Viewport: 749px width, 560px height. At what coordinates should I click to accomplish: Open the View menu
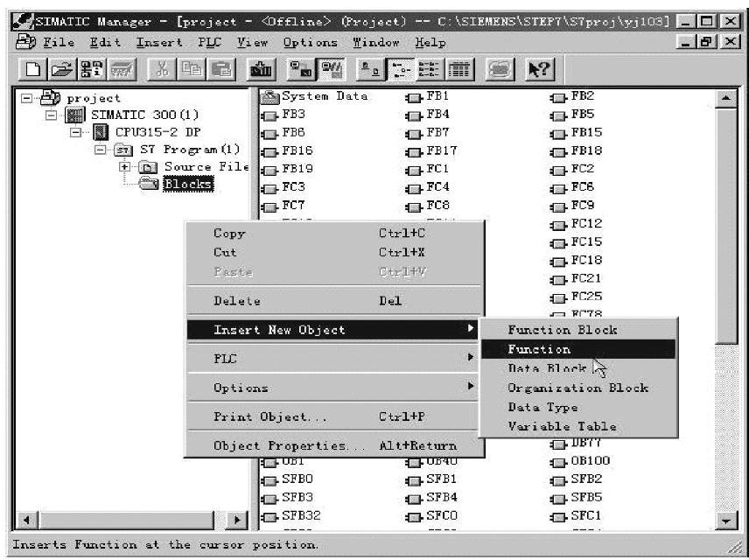[252, 43]
